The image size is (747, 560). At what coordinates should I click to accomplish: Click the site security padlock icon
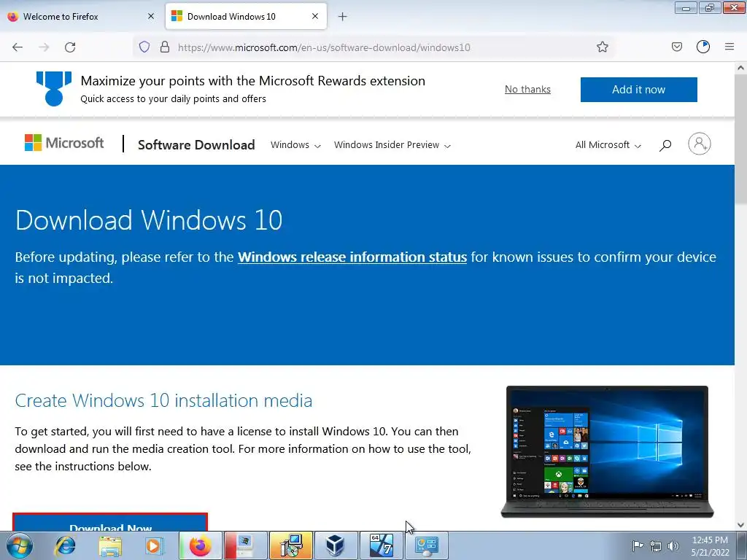tap(165, 47)
